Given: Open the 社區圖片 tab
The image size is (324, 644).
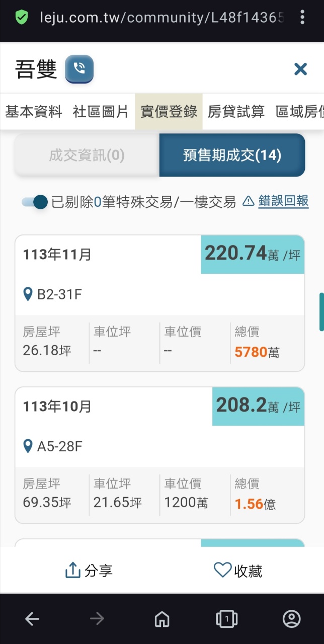Looking at the screenshot, I should coord(101,112).
